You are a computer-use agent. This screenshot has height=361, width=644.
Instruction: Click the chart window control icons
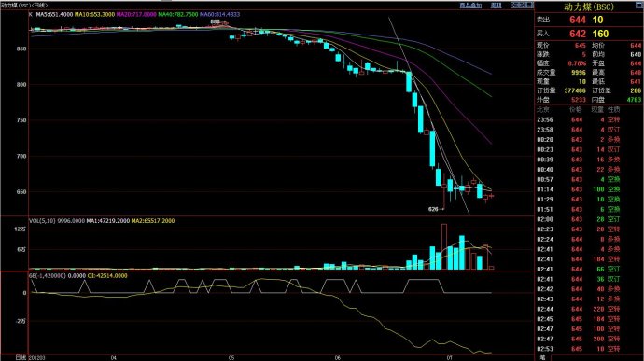pyautogui.click(x=522, y=5)
